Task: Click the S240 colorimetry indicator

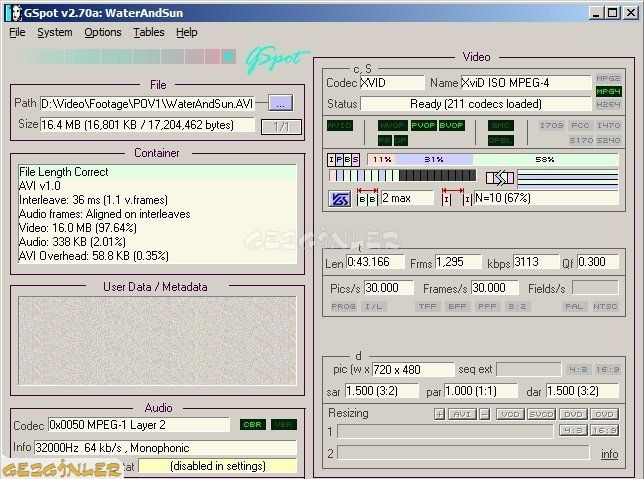Action: click(x=608, y=140)
